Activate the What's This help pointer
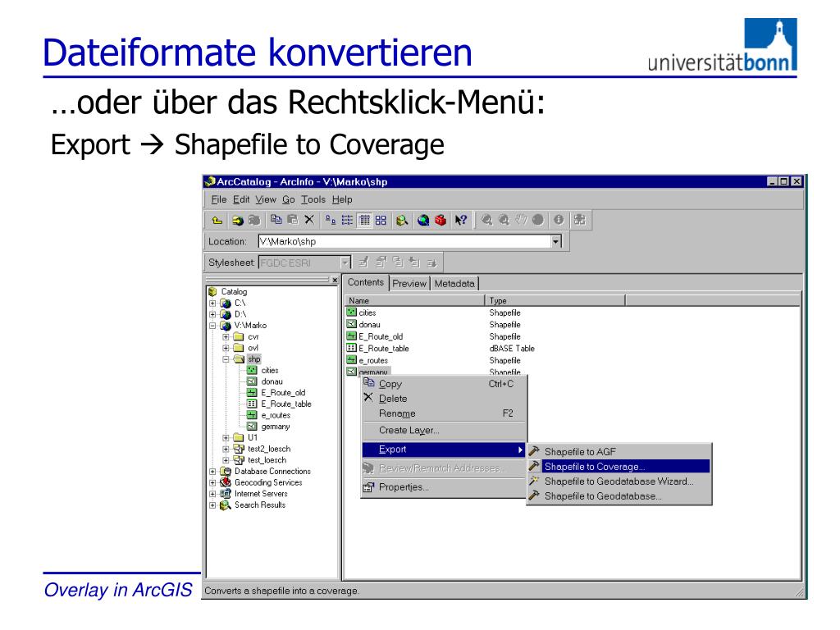840x630 pixels. click(x=461, y=220)
